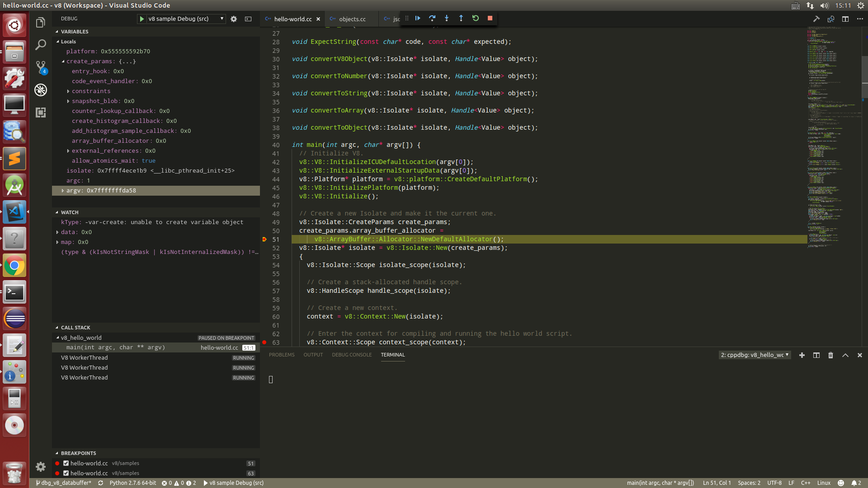Restart the debug session
This screenshot has width=868, height=488.
point(476,18)
